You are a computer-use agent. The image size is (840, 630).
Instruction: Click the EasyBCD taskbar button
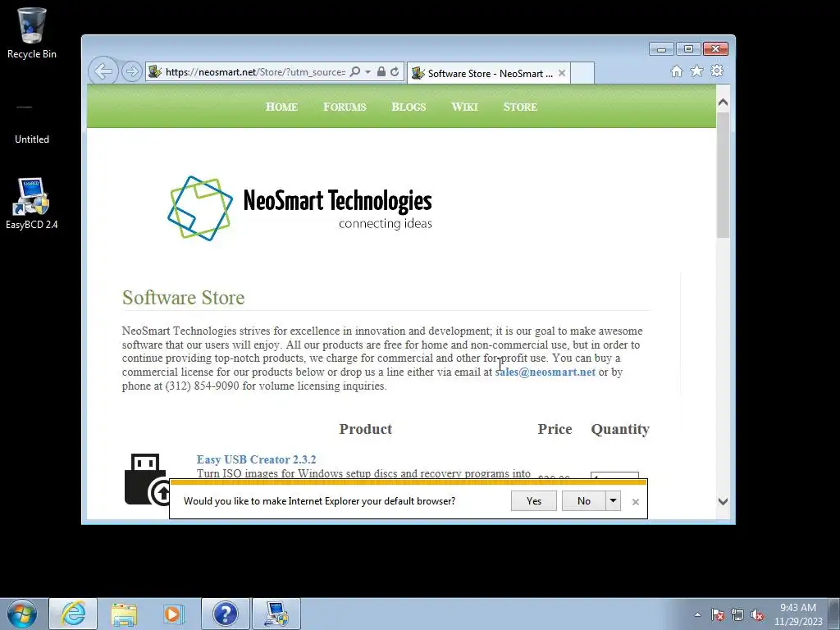click(x=276, y=614)
